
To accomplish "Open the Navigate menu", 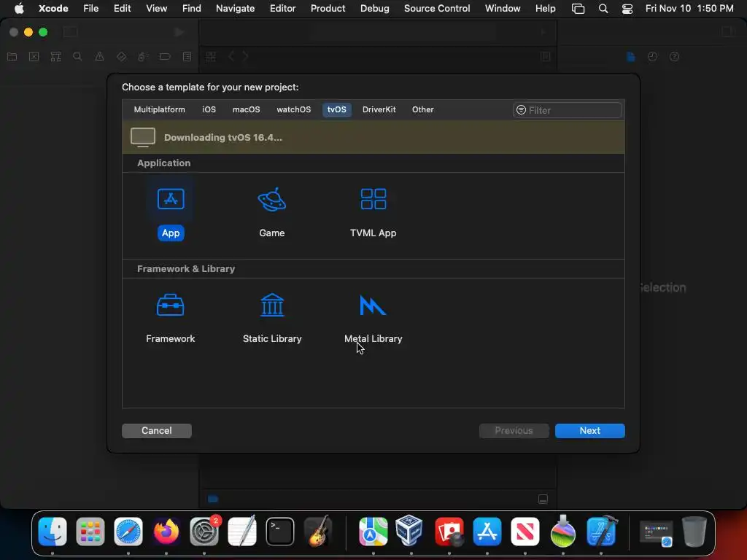I will [x=235, y=8].
